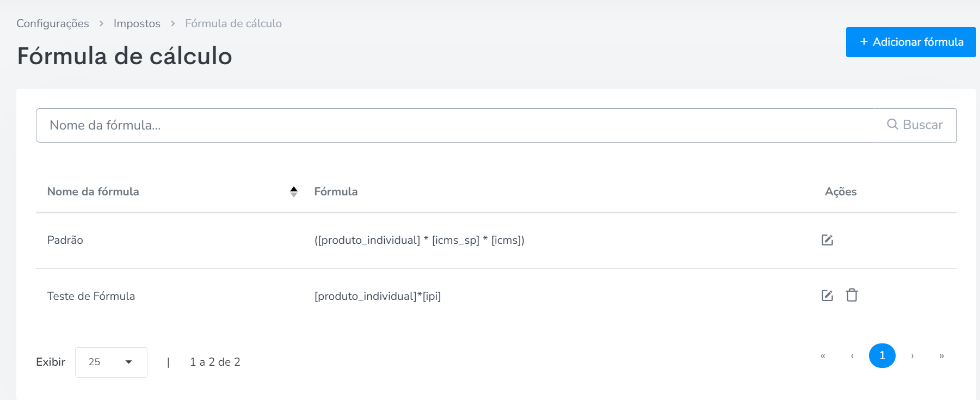Delete the Teste de Fórmula row
The height and width of the screenshot is (400, 980).
point(852,295)
